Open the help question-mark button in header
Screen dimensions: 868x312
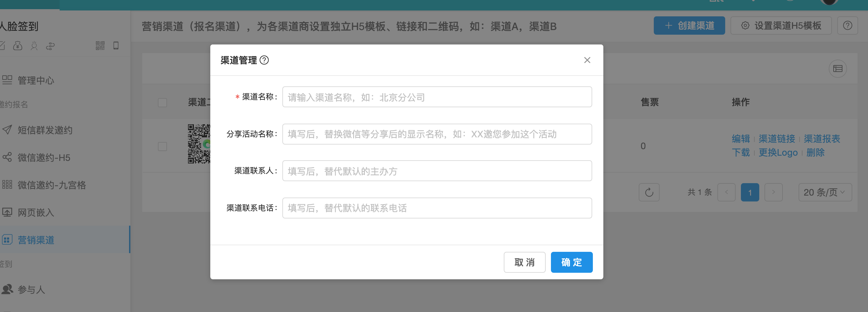pyautogui.click(x=847, y=26)
